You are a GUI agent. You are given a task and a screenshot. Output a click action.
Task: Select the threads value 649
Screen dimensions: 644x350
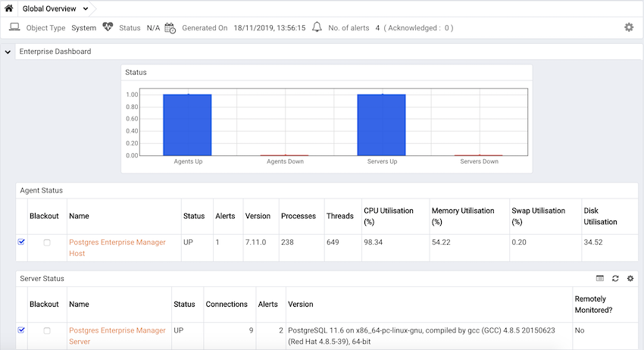tap(333, 242)
